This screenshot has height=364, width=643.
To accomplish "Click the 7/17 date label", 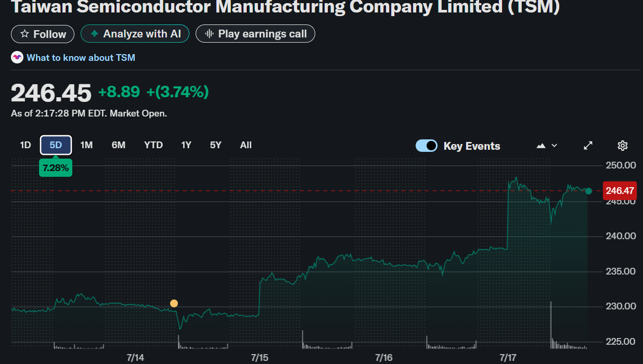I will tap(508, 358).
